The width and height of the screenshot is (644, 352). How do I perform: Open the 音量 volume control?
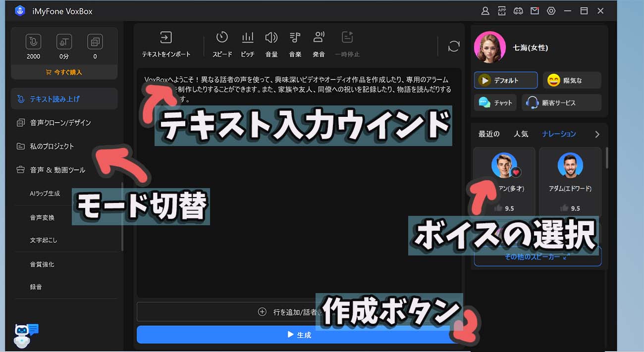[271, 44]
